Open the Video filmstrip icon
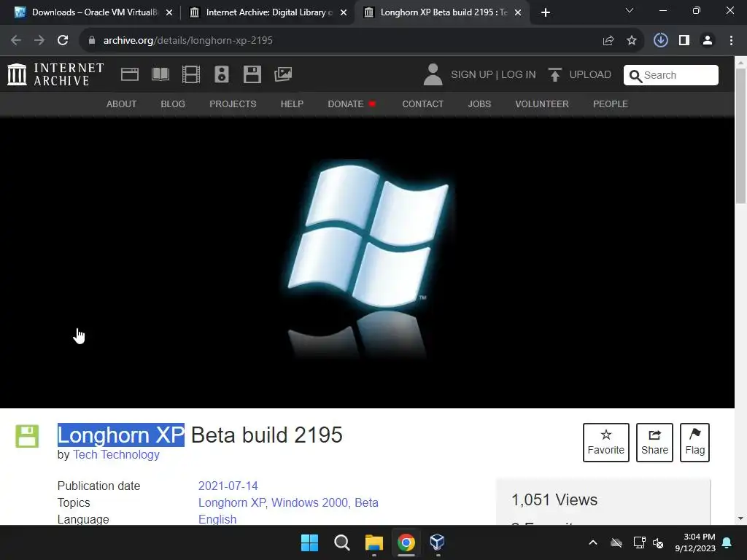Viewport: 747px width, 560px height. pos(191,74)
